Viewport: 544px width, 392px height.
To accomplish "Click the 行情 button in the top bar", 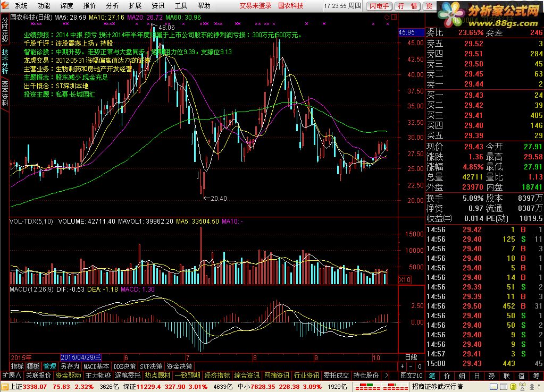I will [x=408, y=6].
